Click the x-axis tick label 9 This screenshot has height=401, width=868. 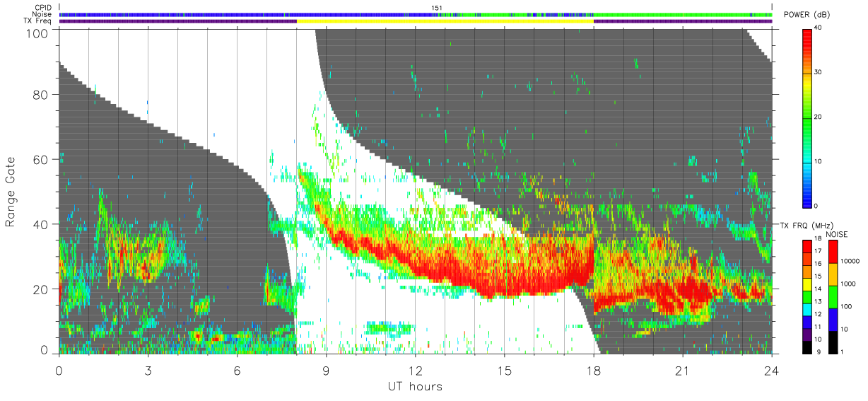327,371
